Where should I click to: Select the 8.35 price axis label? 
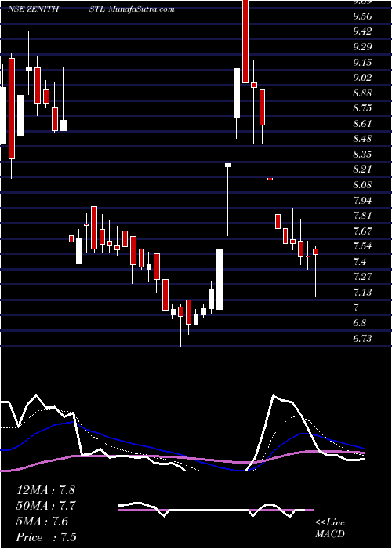point(362,155)
